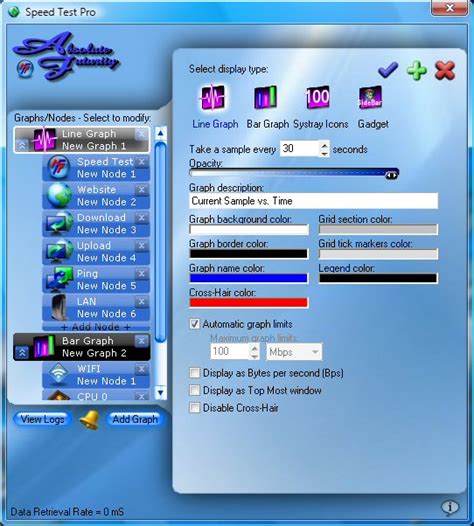Remove the Upload node

[x=142, y=246]
